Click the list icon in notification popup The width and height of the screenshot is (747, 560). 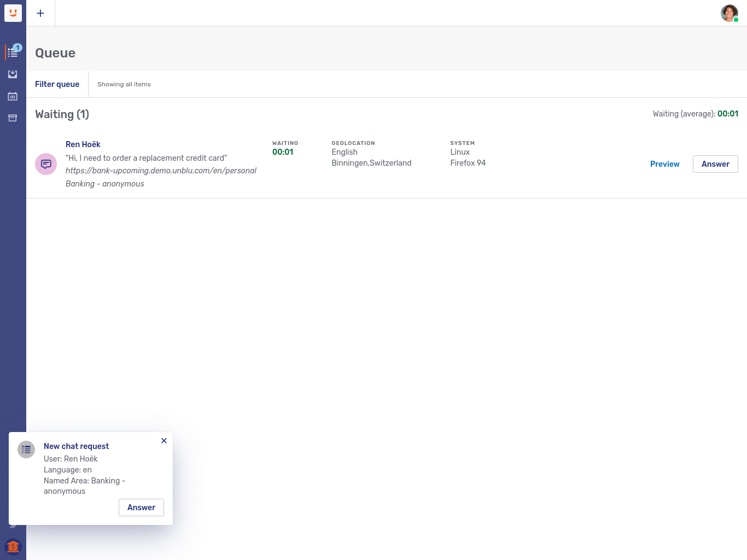(26, 450)
